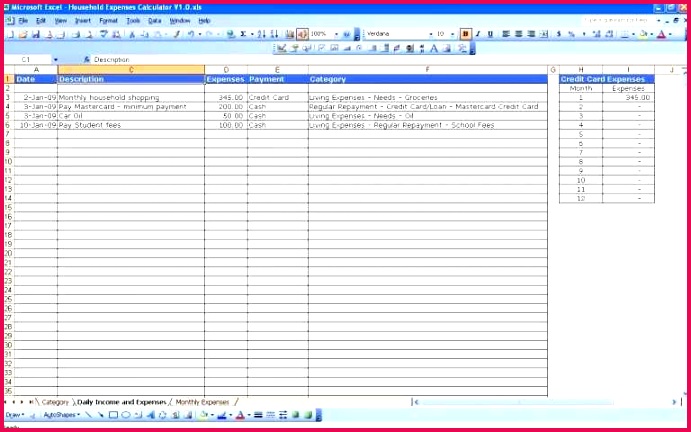Image resolution: width=691 pixels, height=432 pixels.
Task: Open the Insert menu
Action: (x=82, y=21)
